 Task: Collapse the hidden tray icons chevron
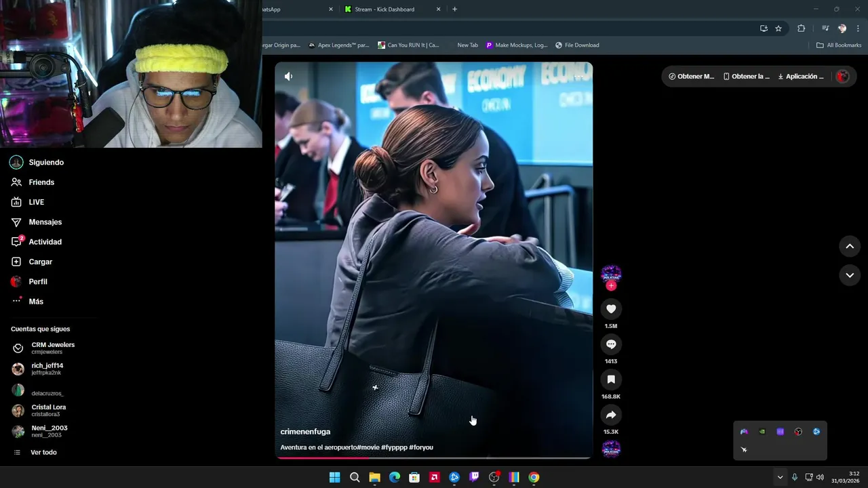pyautogui.click(x=780, y=477)
